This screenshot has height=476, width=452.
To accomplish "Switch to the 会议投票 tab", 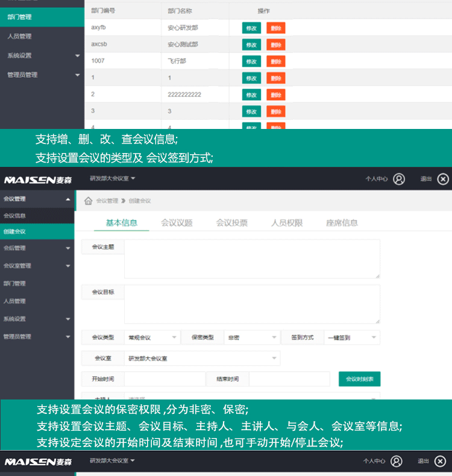I will click(x=231, y=223).
